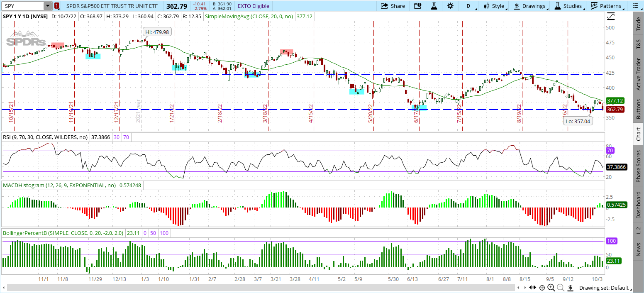Open the Buttons side tab
The height and width of the screenshot is (293, 644).
639,110
